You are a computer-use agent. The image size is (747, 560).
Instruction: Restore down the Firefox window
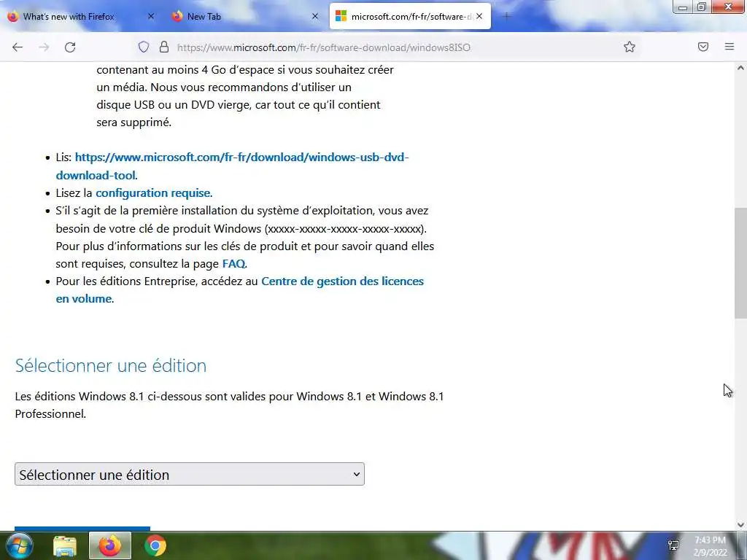[702, 7]
